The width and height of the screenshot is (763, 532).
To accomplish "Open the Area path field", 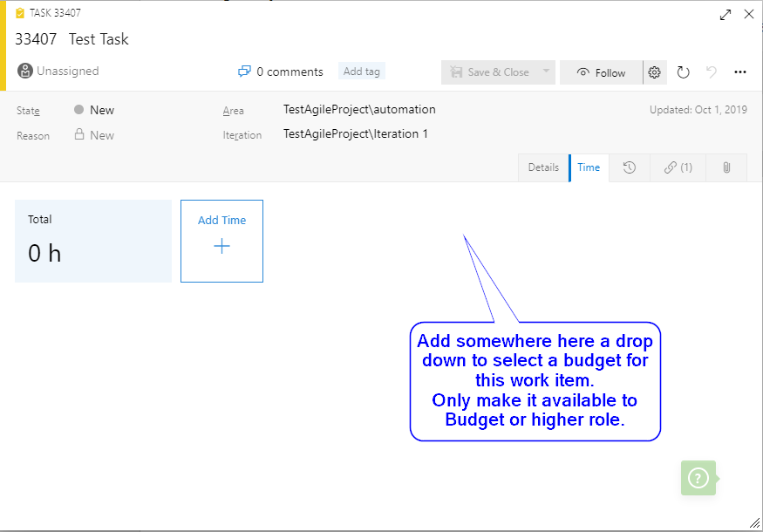I will coord(359,110).
